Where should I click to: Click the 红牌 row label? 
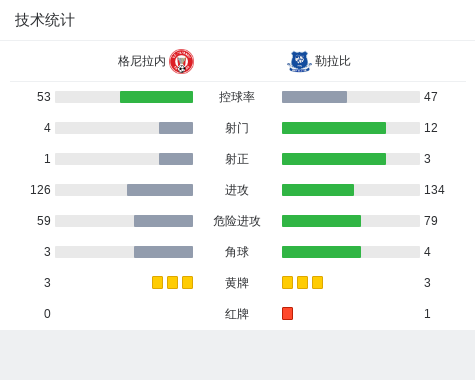tap(237, 314)
